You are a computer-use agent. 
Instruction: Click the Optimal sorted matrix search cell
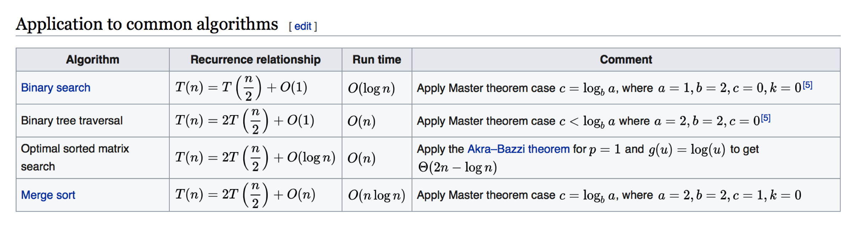click(x=75, y=157)
